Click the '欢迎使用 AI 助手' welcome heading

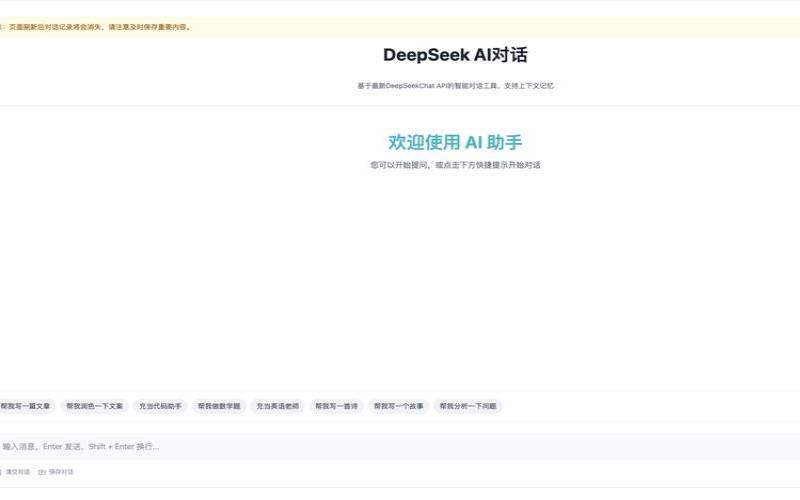[455, 142]
